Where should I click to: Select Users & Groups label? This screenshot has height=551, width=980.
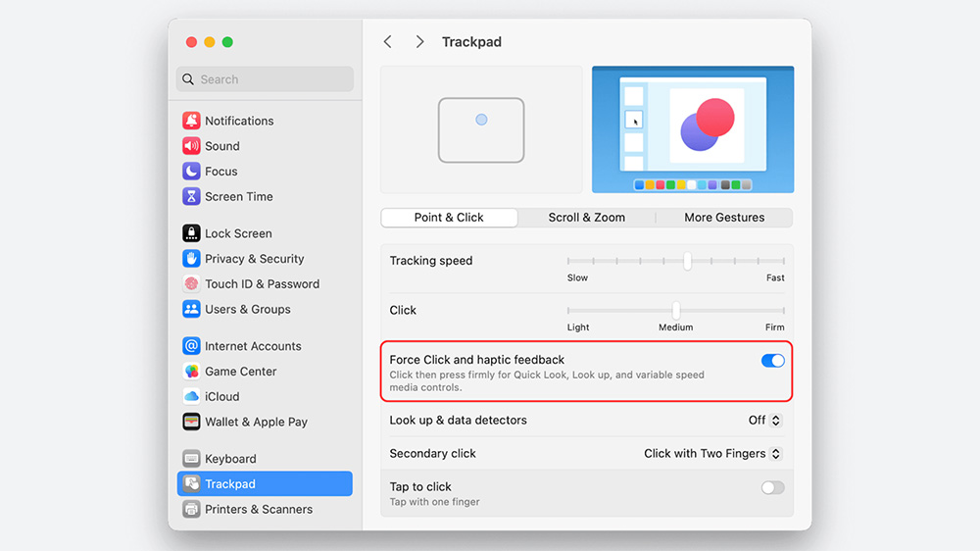pyautogui.click(x=248, y=309)
